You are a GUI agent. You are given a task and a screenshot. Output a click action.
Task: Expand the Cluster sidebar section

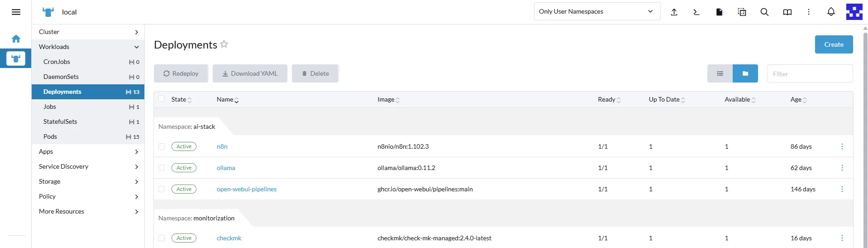pyautogui.click(x=88, y=32)
